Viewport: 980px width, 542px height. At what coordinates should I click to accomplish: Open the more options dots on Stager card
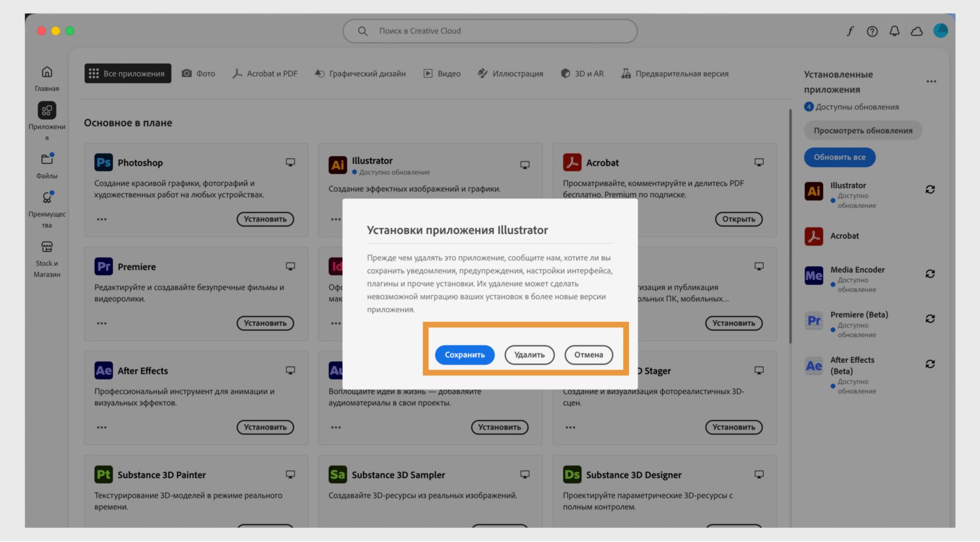(x=570, y=428)
